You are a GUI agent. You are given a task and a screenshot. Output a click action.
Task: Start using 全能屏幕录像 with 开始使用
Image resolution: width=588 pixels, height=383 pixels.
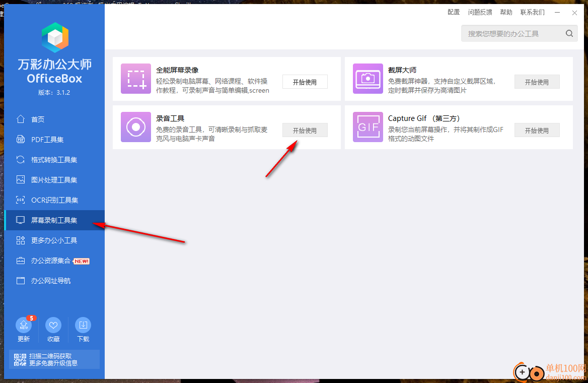click(x=305, y=82)
